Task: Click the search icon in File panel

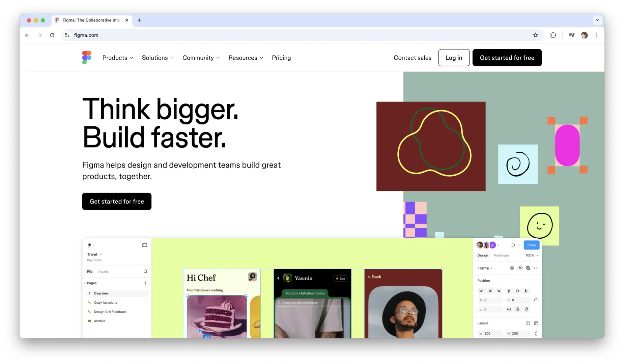Action: pyautogui.click(x=145, y=271)
